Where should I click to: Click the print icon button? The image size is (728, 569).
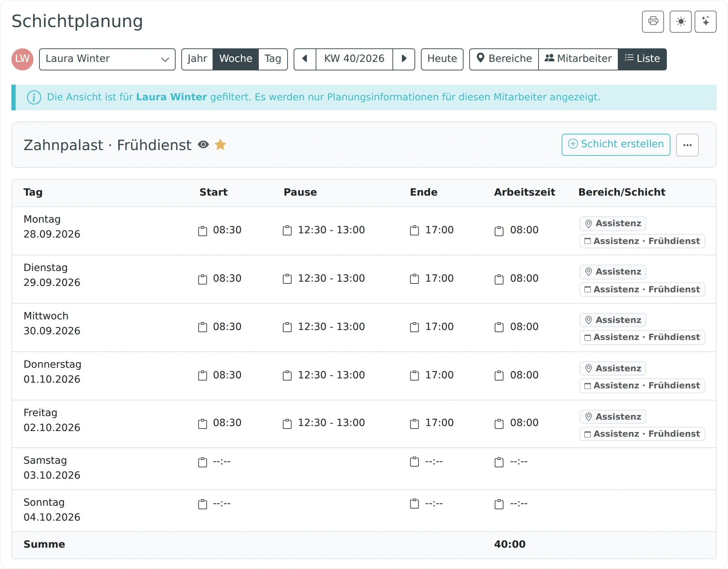[653, 22]
